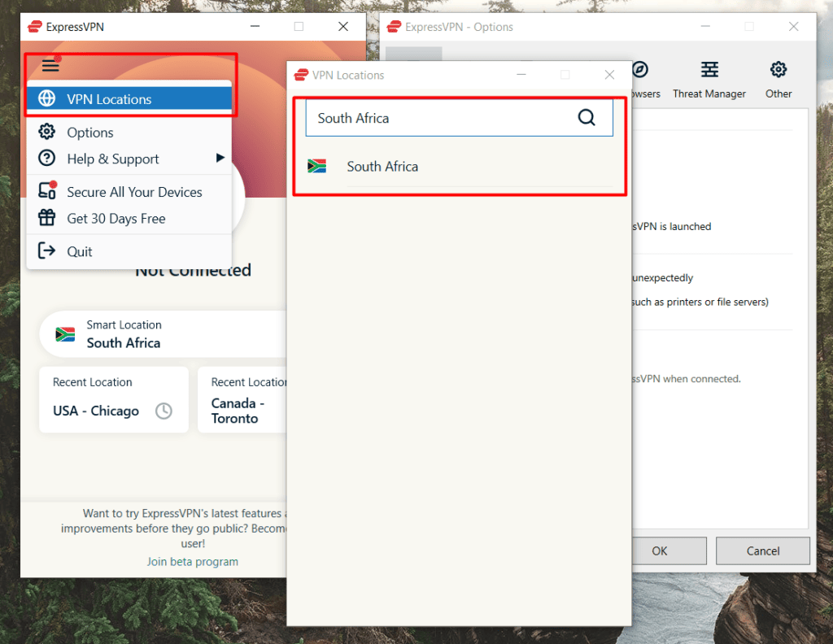Click the South Africa search field
Image resolution: width=833 pixels, height=644 pixels.
pyautogui.click(x=459, y=118)
